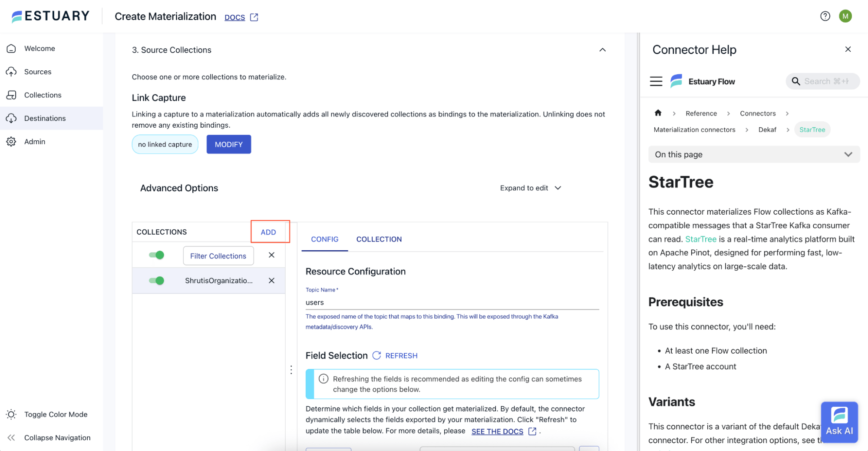
Task: Click the Connectors breadcrumb
Action: point(758,113)
